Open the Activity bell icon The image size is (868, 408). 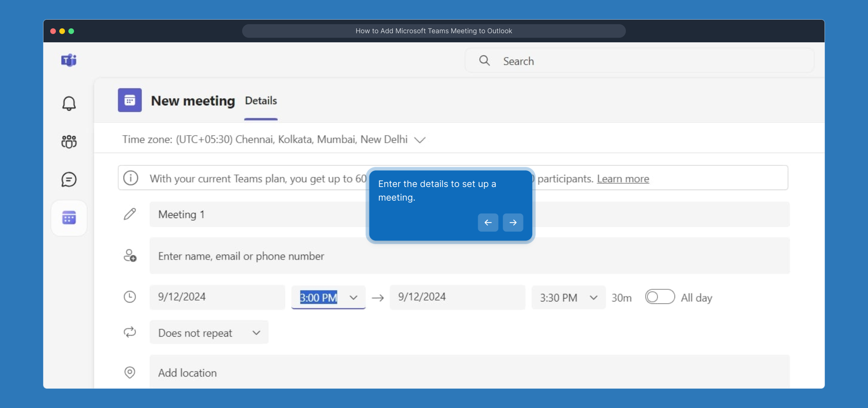pos(69,104)
